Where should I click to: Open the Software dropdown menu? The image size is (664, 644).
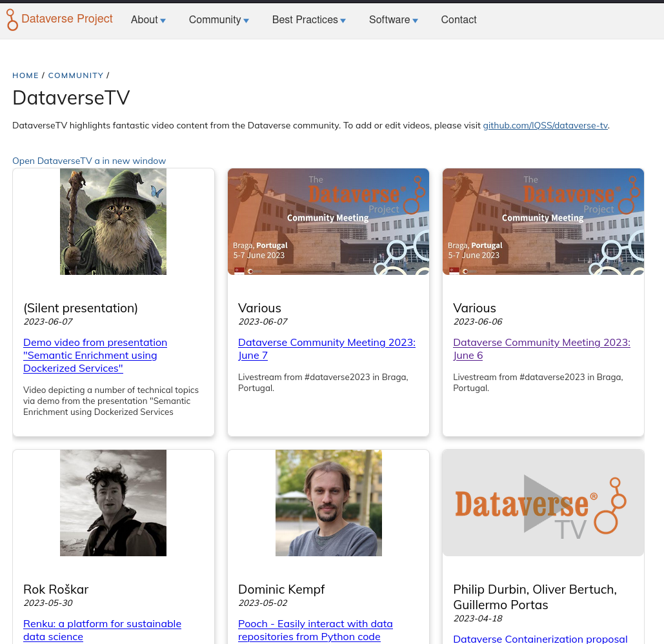click(x=393, y=20)
